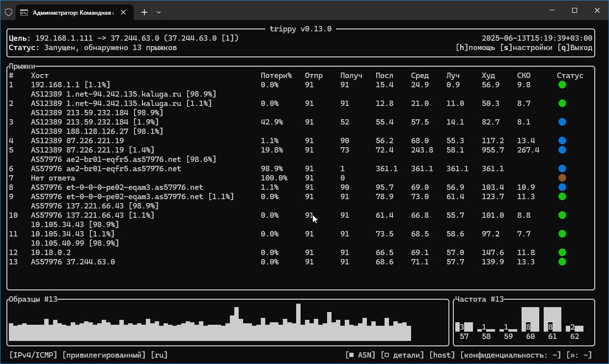Click the [s]настройки shortcut label
The image size is (609, 364).
(x=526, y=48)
